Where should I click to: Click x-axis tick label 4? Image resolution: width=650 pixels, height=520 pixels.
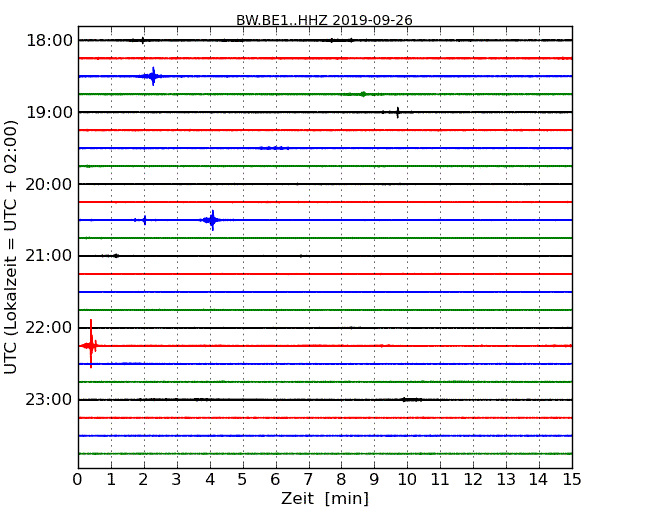(x=210, y=480)
